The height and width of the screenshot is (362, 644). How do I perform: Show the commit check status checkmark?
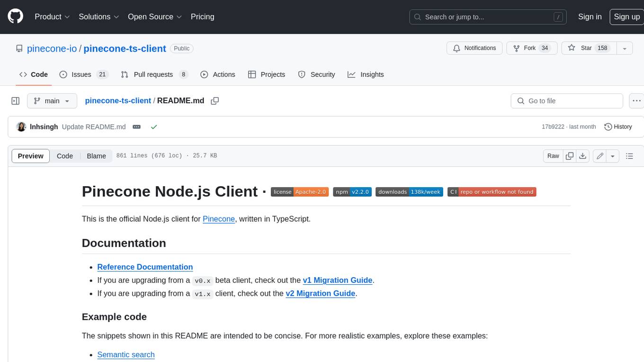[153, 127]
